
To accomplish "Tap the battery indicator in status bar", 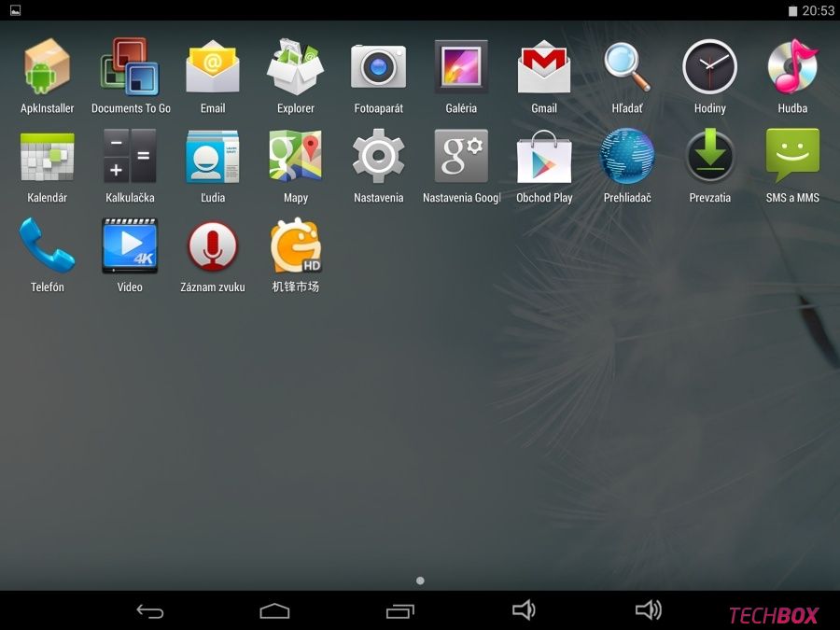I will pos(792,11).
